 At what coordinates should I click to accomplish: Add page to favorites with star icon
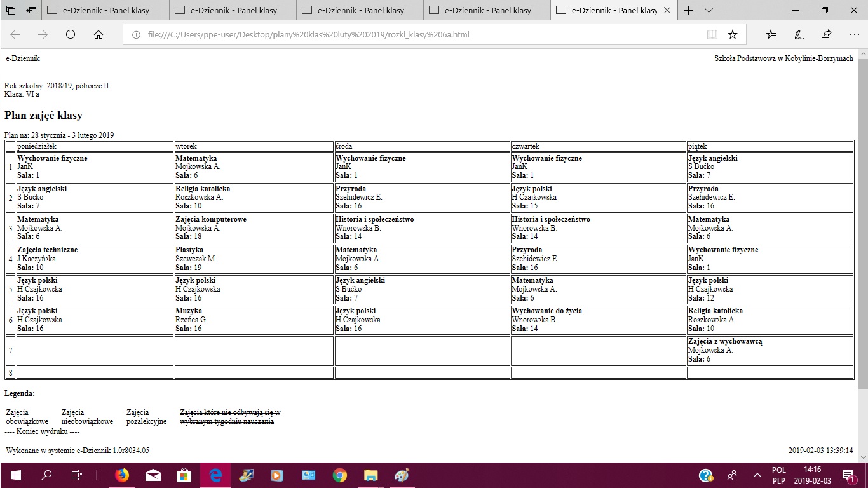(732, 35)
